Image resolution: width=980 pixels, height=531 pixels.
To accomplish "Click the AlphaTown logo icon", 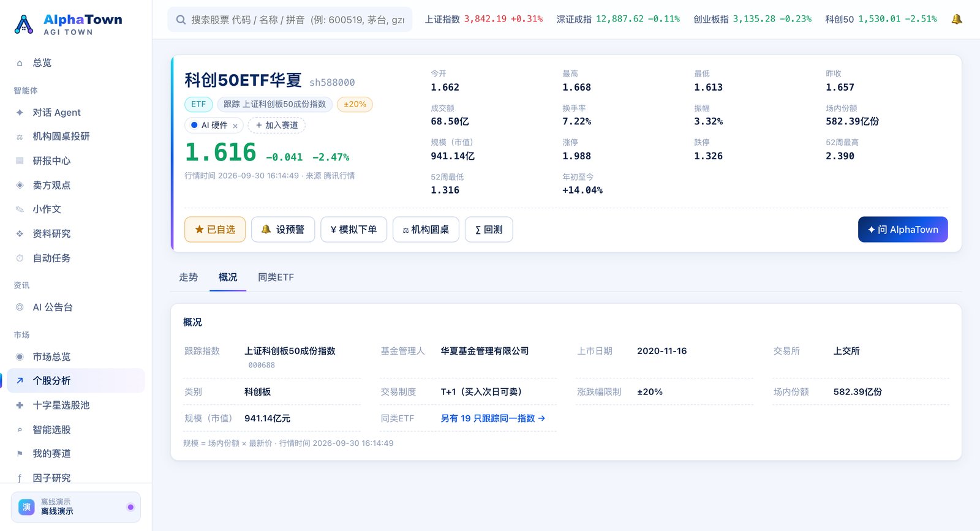I will (x=24, y=24).
